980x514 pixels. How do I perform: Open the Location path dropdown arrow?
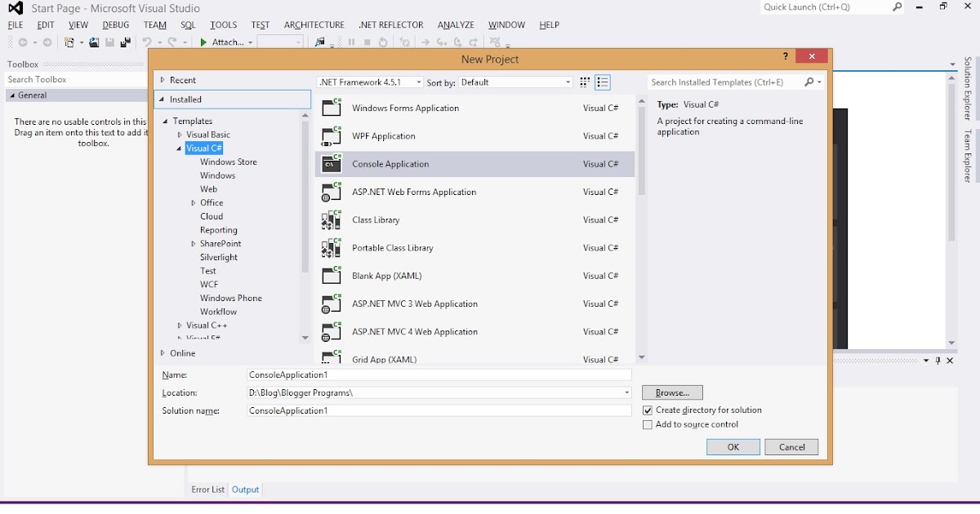(x=626, y=392)
